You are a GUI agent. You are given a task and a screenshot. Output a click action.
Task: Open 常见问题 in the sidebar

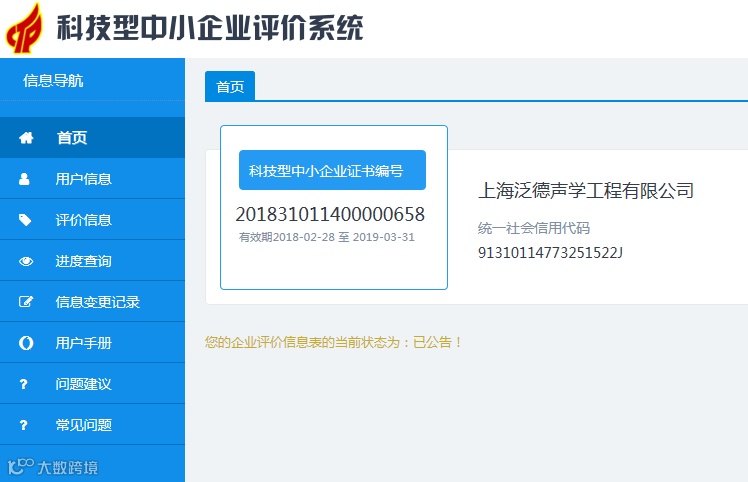92,425
